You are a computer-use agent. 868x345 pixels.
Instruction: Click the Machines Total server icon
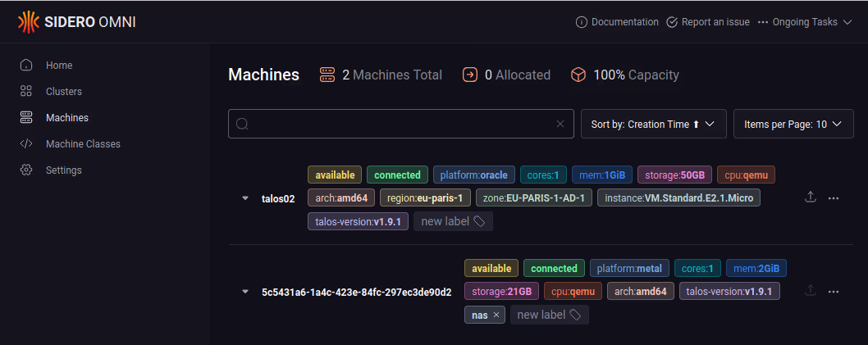[327, 75]
